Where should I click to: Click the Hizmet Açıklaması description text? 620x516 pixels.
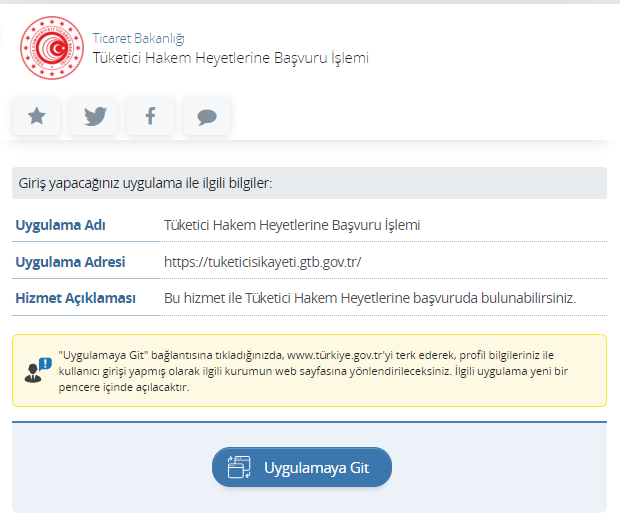click(370, 298)
